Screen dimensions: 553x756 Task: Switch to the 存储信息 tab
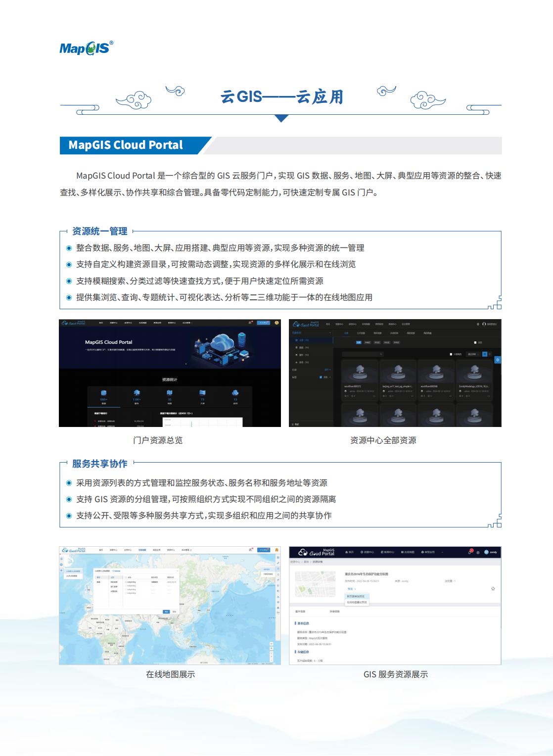coord(334,612)
